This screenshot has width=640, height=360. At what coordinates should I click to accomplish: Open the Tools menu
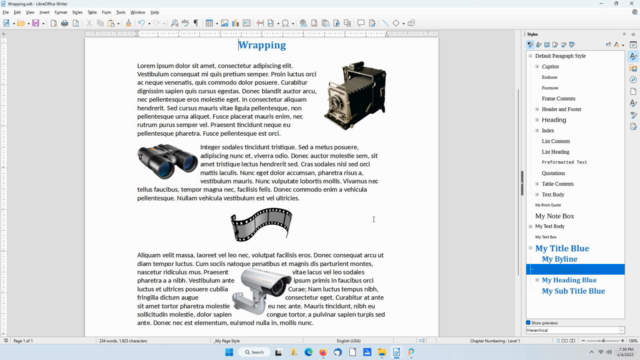(x=120, y=12)
